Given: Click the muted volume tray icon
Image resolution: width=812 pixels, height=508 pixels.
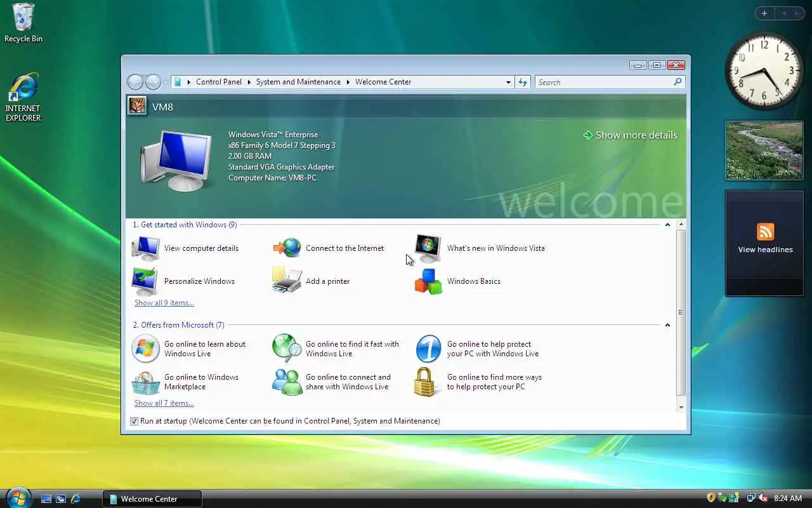Looking at the screenshot, I should (x=763, y=498).
